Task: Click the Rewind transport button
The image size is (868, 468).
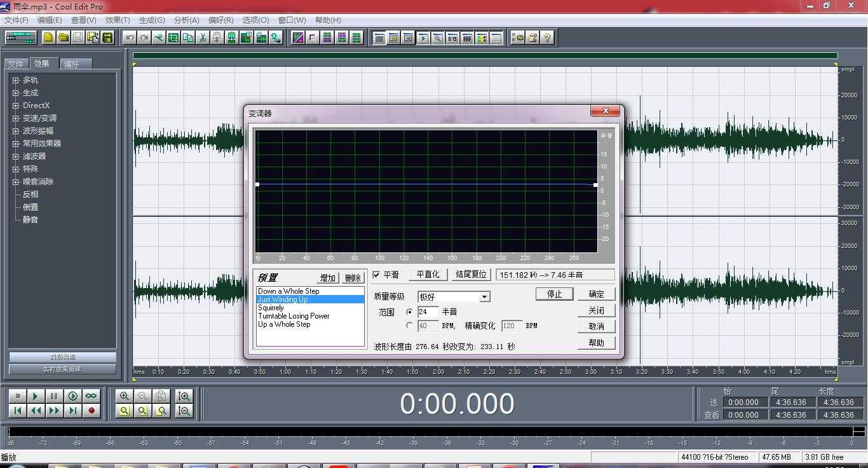Action: (x=36, y=411)
